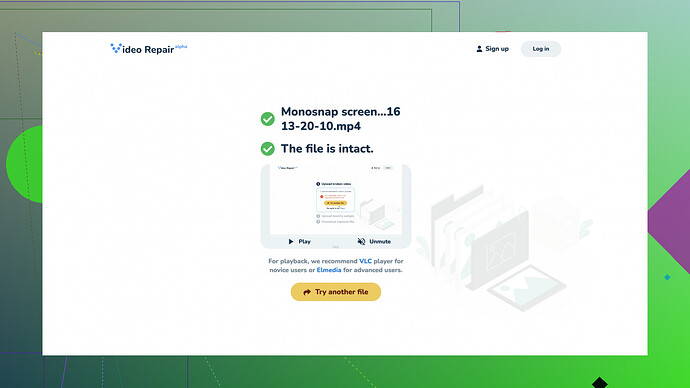Click the Try another file button
690x388 pixels.
coord(336,292)
